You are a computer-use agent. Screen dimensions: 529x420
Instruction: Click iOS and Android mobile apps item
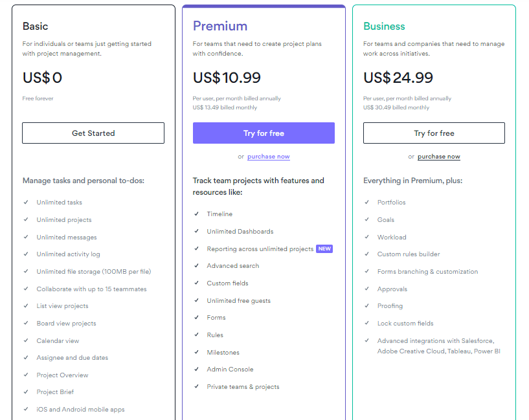pos(80,409)
